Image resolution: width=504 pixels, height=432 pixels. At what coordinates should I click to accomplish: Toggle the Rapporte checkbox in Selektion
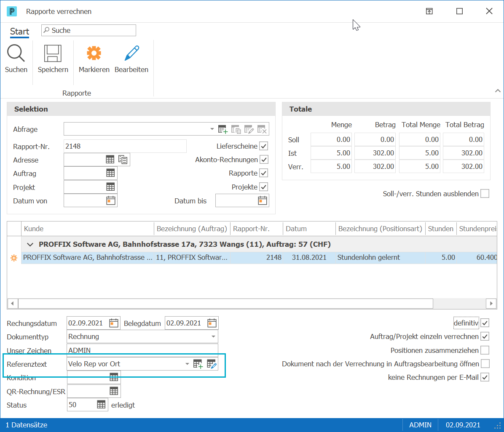click(263, 173)
